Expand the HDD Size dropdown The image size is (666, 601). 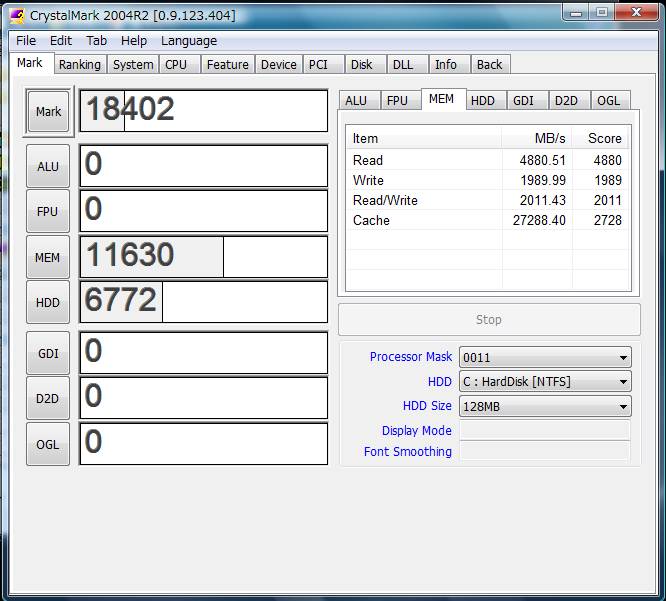pyautogui.click(x=544, y=406)
